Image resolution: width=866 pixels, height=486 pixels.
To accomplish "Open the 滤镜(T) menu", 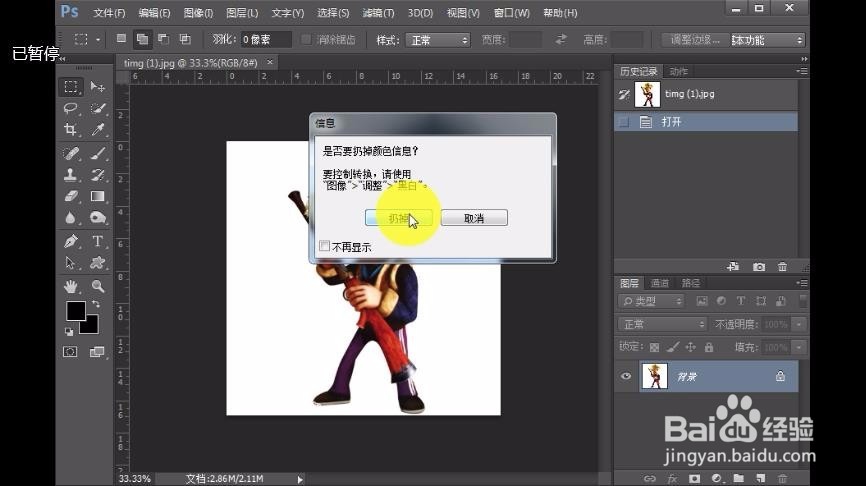I will [x=378, y=13].
